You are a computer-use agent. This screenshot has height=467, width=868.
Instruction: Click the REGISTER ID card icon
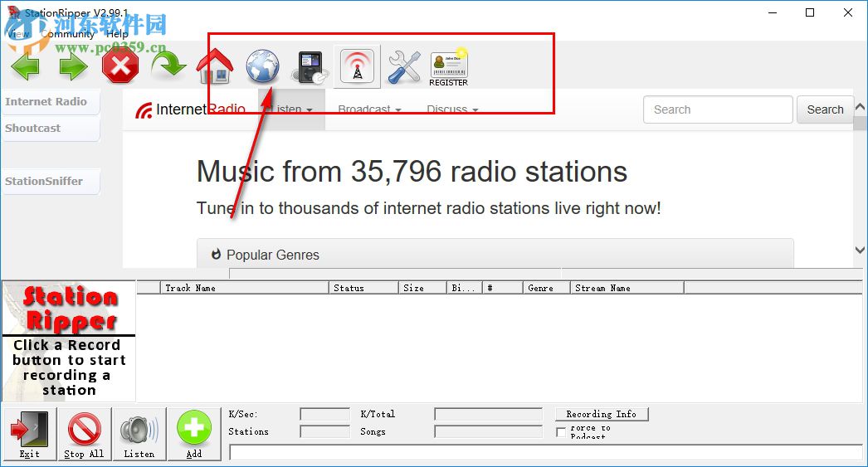(449, 67)
